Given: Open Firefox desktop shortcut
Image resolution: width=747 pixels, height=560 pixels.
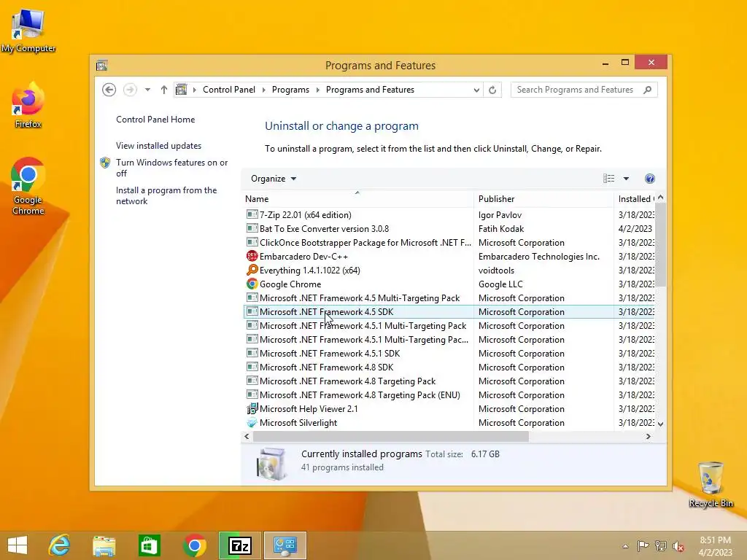Looking at the screenshot, I should [28, 105].
